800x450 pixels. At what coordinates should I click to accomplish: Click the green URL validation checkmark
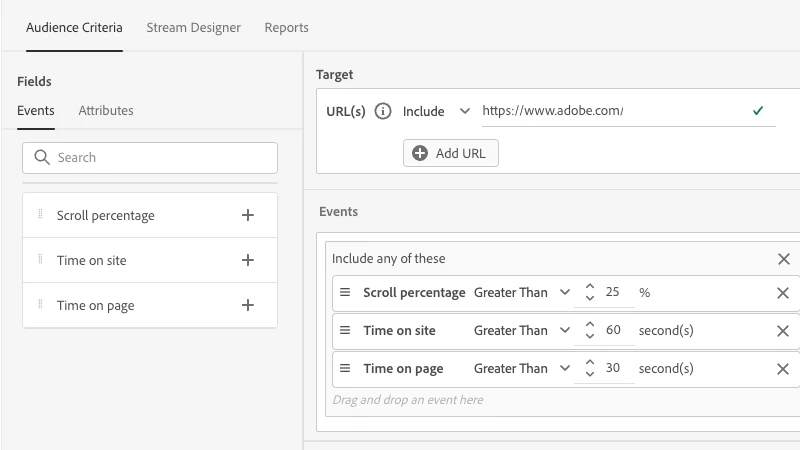[x=758, y=110]
